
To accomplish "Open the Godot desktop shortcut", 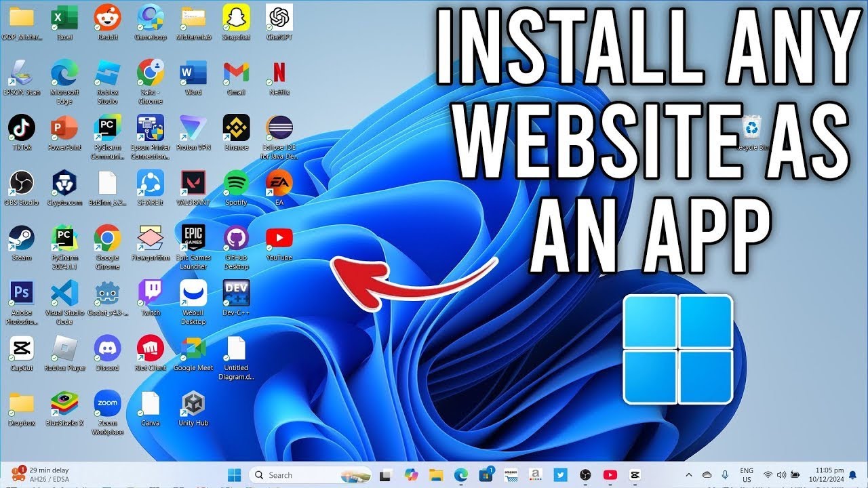I will pos(107,297).
